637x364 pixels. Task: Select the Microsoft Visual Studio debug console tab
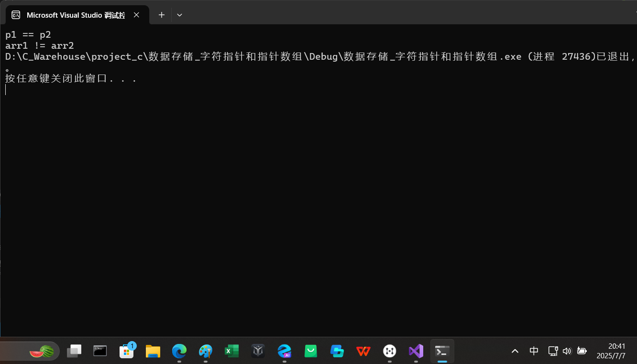click(x=77, y=15)
